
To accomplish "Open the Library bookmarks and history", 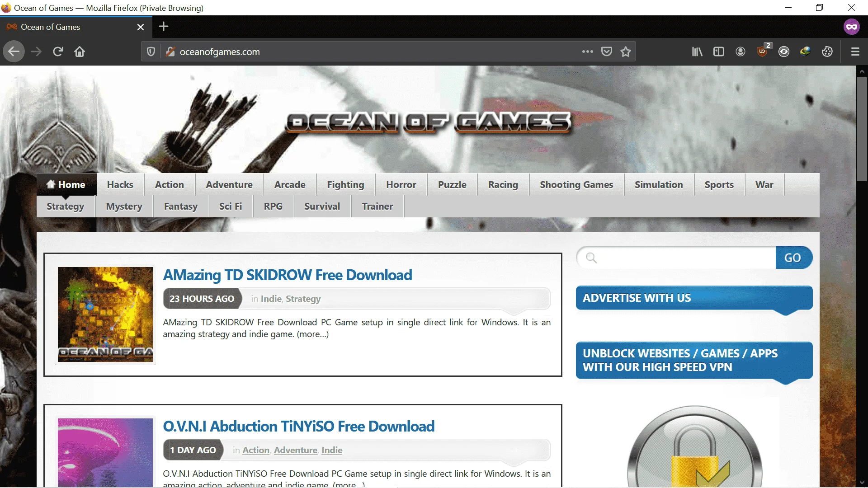I will (x=697, y=52).
